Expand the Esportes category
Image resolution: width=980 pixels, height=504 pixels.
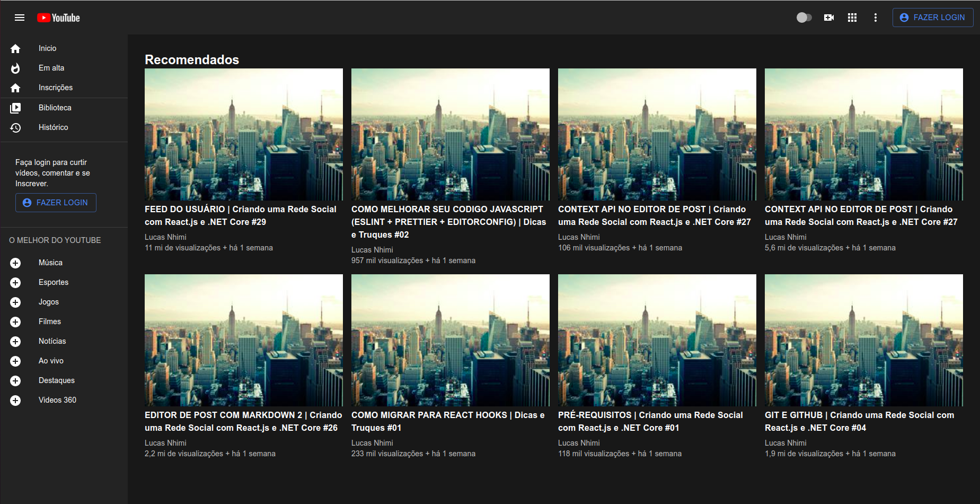(x=15, y=282)
